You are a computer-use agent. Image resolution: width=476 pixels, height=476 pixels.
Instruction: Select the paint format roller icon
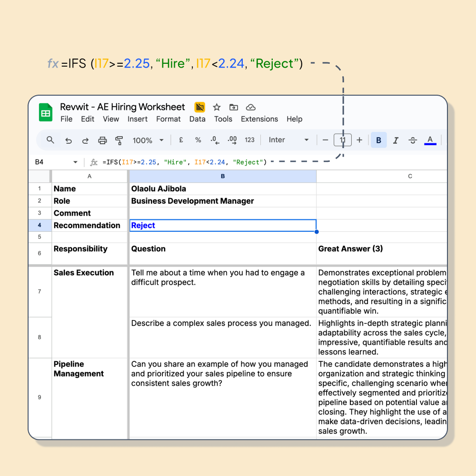click(119, 140)
